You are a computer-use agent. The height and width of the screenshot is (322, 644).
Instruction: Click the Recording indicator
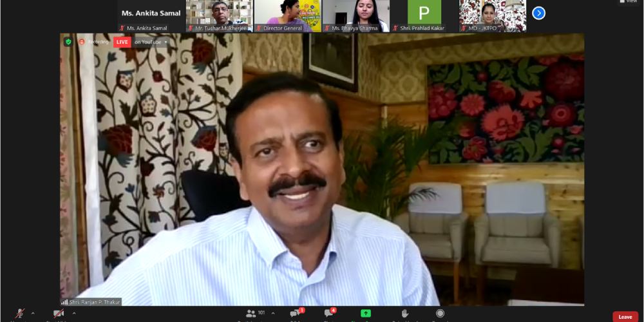tap(93, 42)
